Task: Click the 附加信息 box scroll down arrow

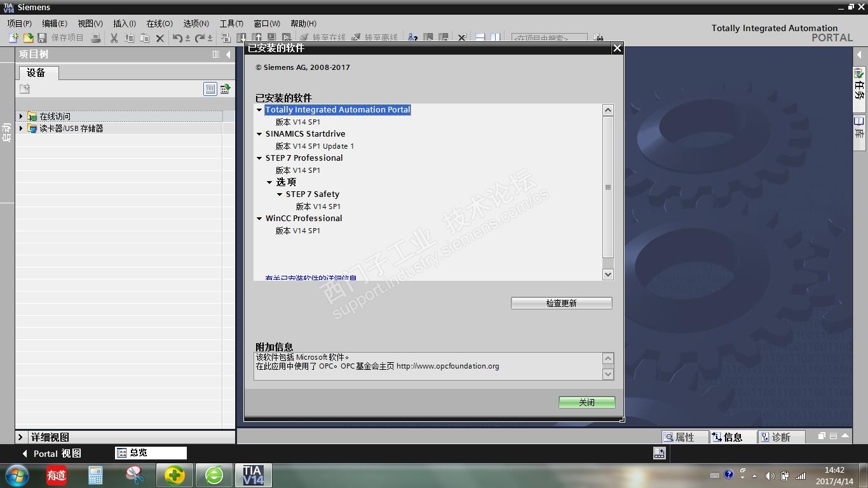Action: point(608,374)
